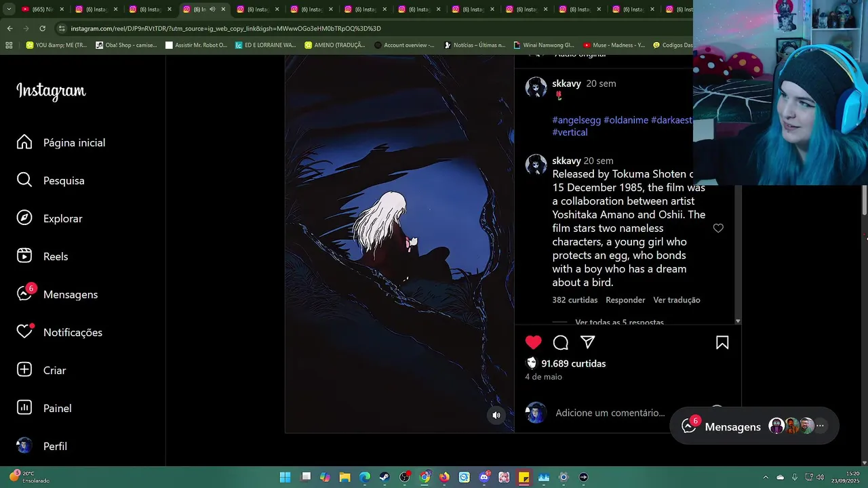Share the reel with the paper plane icon
Viewport: 868px width, 488px height.
click(x=588, y=342)
